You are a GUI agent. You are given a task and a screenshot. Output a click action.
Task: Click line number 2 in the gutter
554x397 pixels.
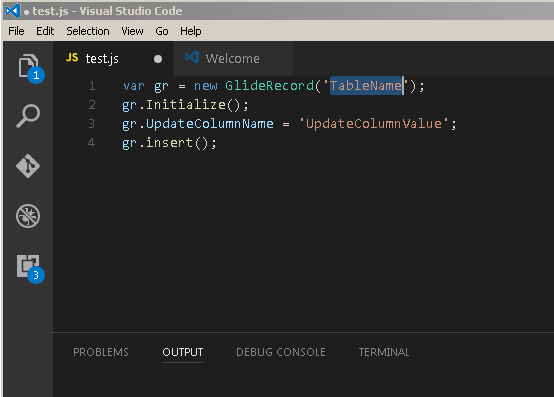[x=92, y=105]
